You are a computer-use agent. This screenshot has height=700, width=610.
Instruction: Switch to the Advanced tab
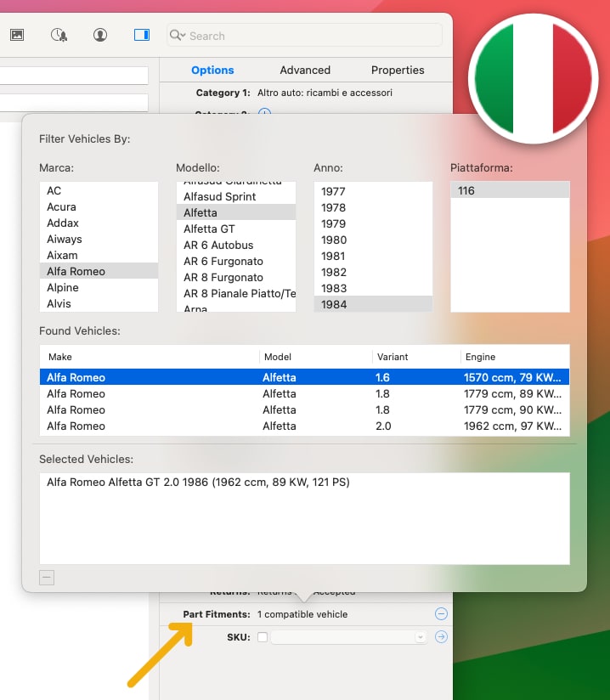click(305, 71)
